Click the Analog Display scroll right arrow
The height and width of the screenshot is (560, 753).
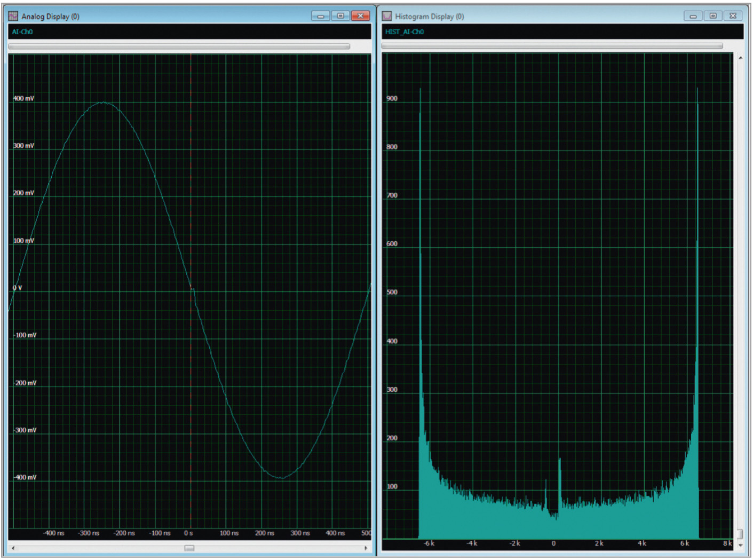[366, 548]
